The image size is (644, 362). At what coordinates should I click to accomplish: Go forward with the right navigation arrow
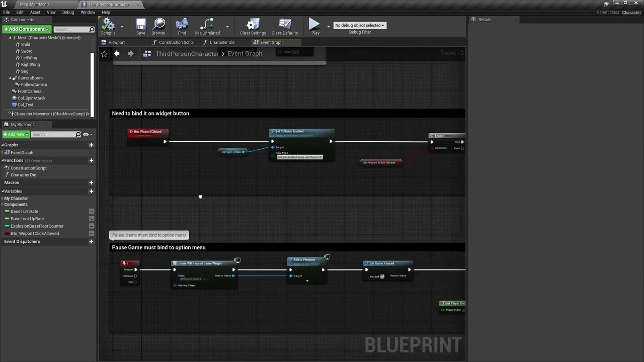point(131,53)
